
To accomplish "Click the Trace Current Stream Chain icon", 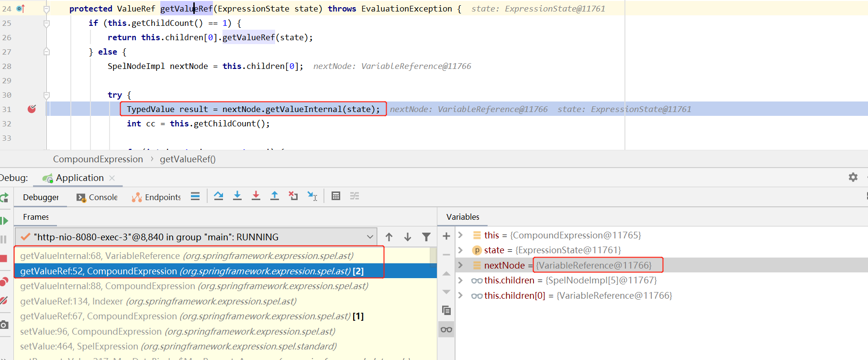I will tap(355, 196).
